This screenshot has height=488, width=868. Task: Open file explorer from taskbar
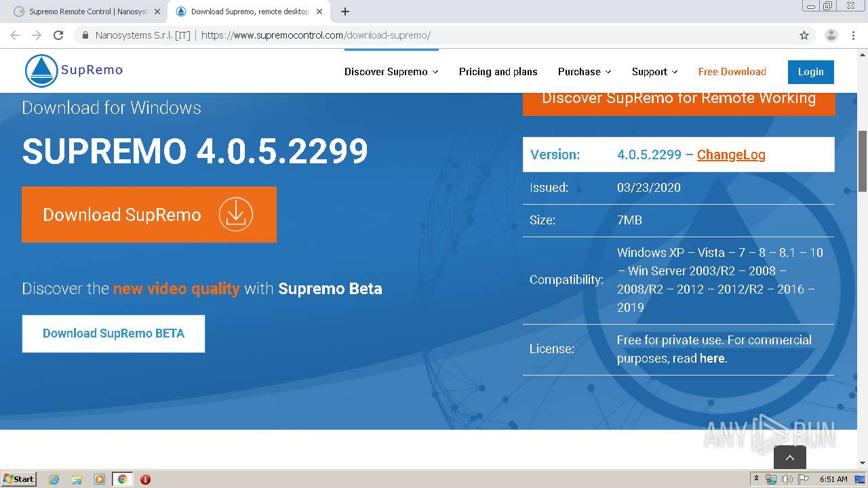tap(77, 479)
